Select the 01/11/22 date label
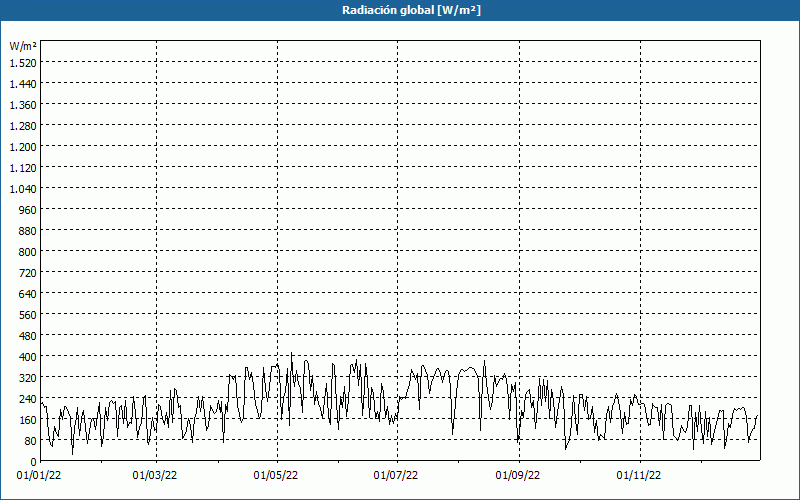800x500 pixels. click(x=639, y=476)
